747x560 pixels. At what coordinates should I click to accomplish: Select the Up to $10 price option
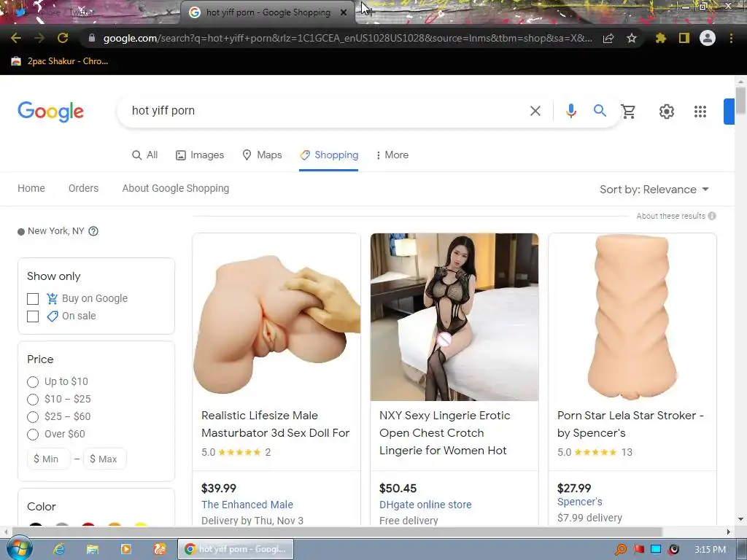33,382
